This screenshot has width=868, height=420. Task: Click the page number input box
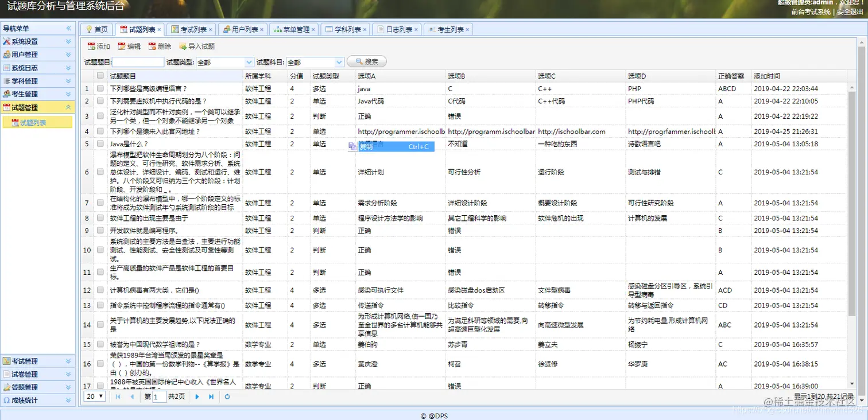pos(159,396)
